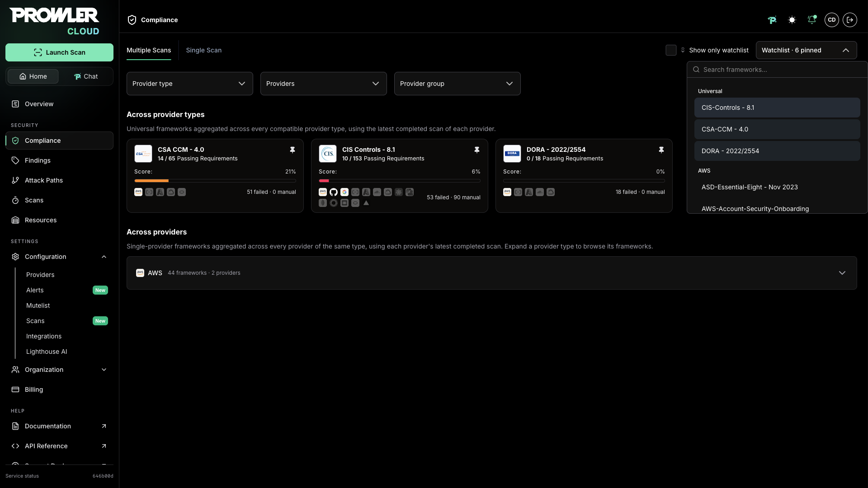868x488 pixels.
Task: Open Attack Paths page
Action: coord(59,180)
